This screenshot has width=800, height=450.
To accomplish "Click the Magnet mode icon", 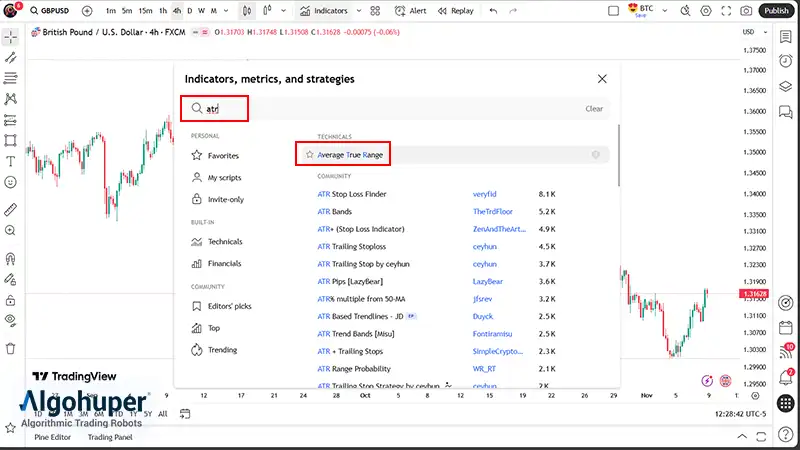I will pyautogui.click(x=10, y=257).
